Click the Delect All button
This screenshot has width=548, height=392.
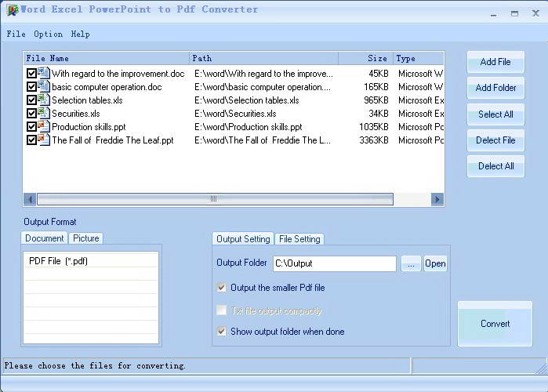pos(495,166)
